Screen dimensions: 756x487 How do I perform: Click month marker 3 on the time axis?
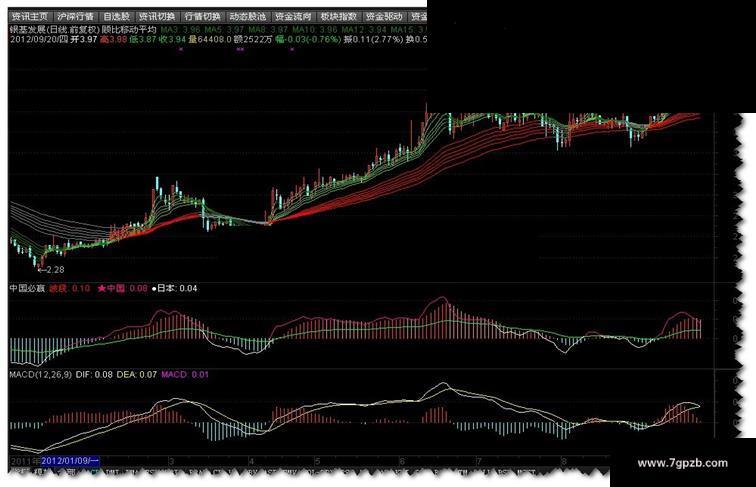click(171, 461)
